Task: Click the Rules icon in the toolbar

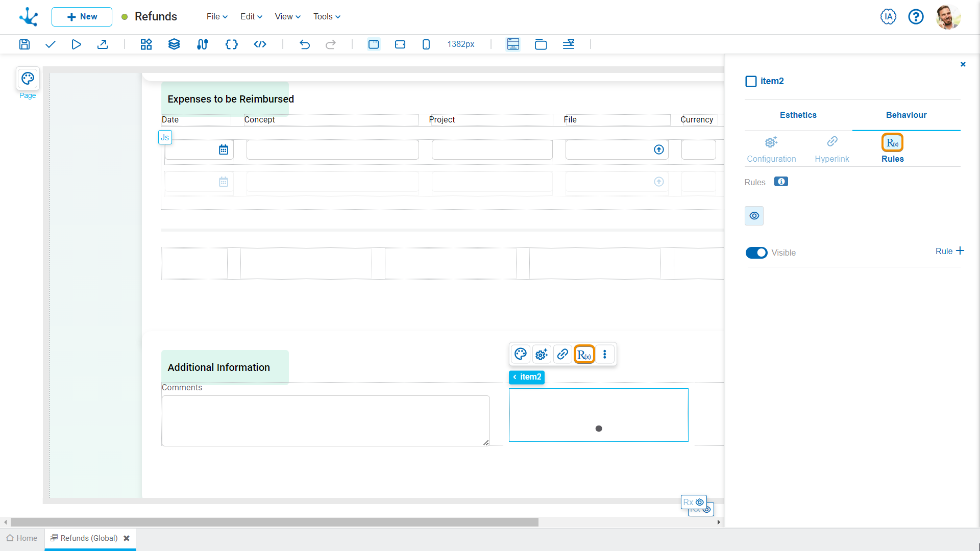Action: coord(583,355)
